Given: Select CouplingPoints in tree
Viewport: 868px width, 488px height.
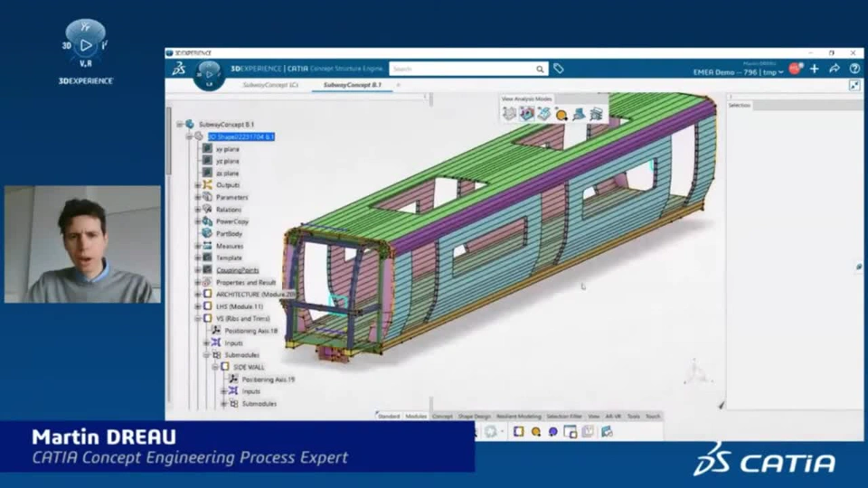Looking at the screenshot, I should pos(238,270).
